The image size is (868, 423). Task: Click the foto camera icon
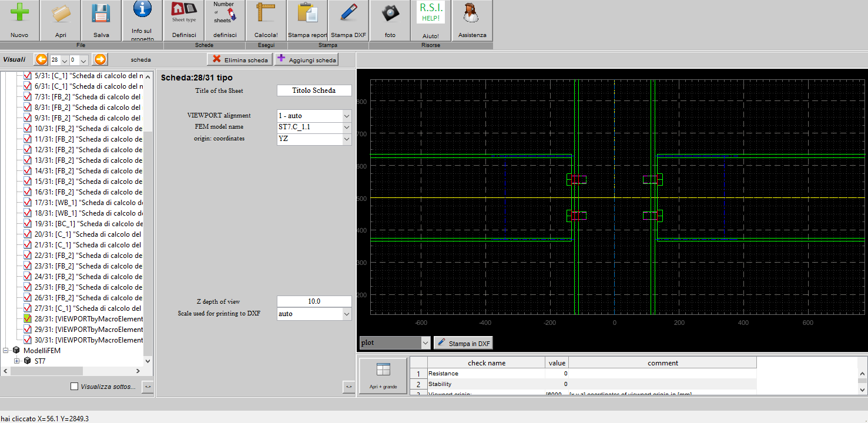390,13
